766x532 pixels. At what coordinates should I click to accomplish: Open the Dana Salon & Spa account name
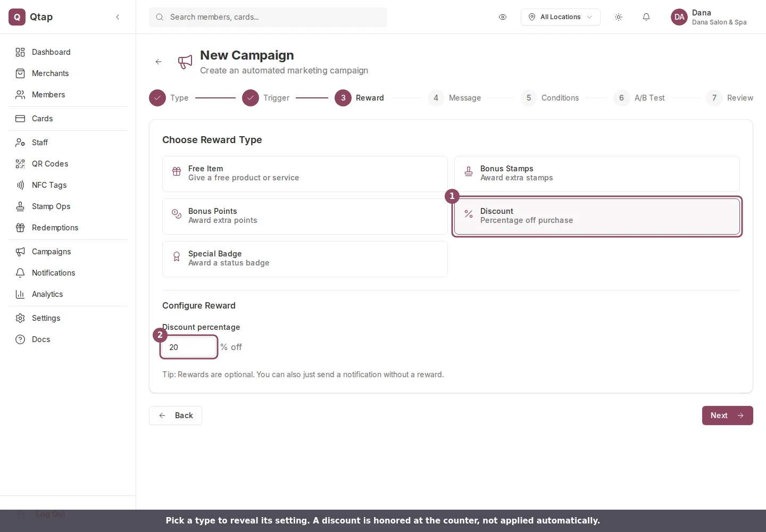click(719, 22)
